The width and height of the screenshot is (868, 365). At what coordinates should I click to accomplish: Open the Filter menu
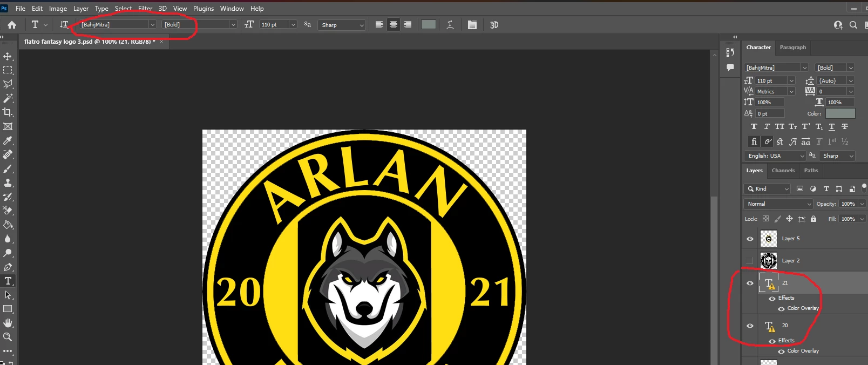(145, 9)
